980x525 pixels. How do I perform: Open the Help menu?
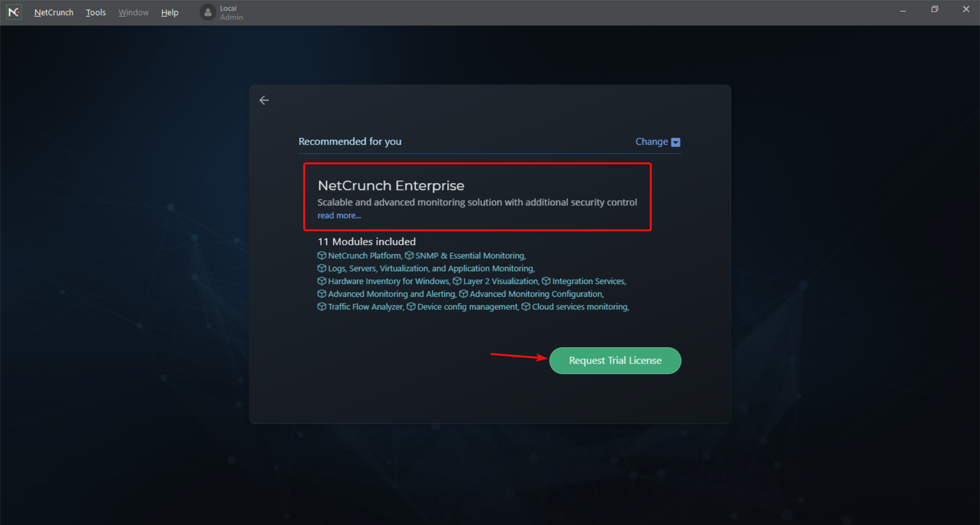pos(169,12)
